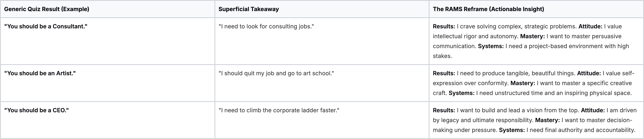Image resolution: width=644 pixels, height=139 pixels.
Task: Click bold "Results:" label in the CEO row
Action: tap(444, 110)
